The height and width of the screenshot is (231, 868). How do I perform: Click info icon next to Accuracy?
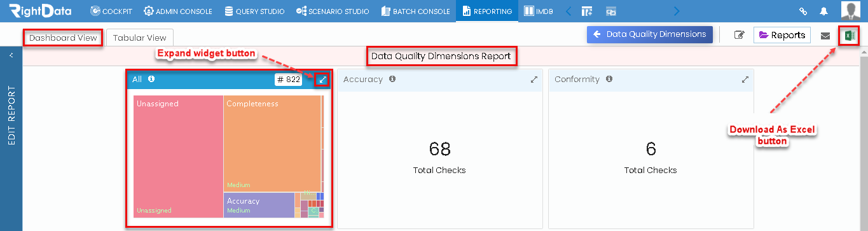click(x=392, y=79)
